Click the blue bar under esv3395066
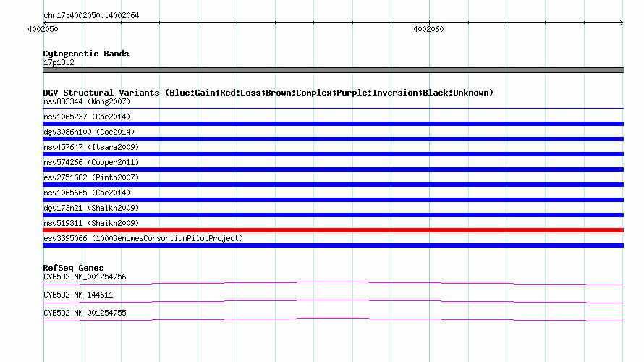644x362 pixels. click(333, 245)
